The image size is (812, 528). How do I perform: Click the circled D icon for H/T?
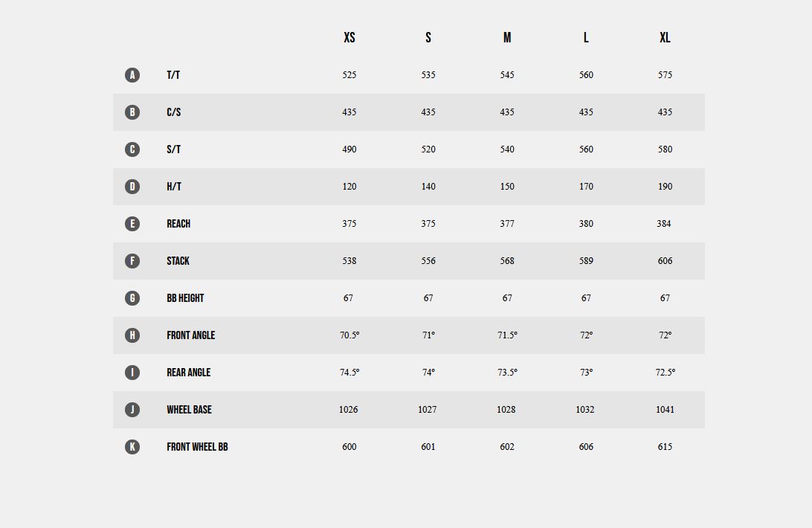tap(132, 187)
